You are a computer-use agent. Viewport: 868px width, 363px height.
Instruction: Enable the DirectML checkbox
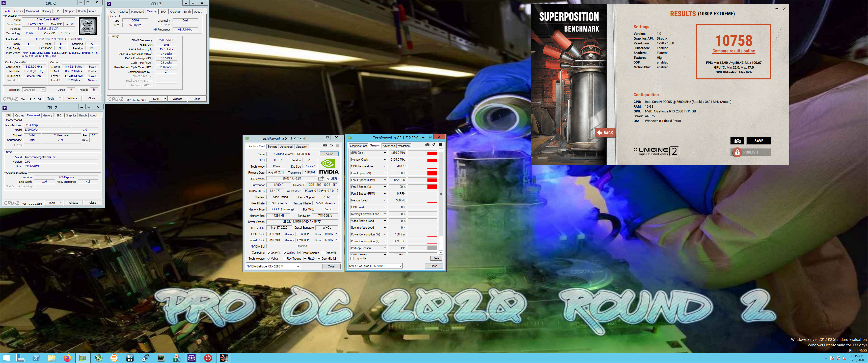coord(323,253)
